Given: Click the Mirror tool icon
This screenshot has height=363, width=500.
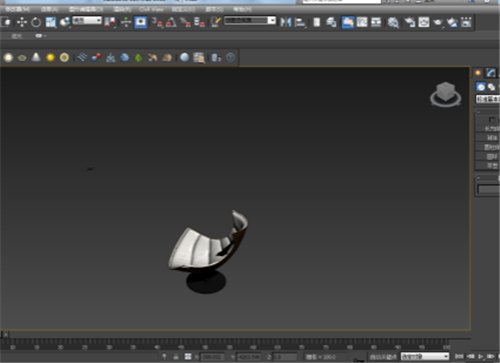Looking at the screenshot, I should (x=286, y=22).
